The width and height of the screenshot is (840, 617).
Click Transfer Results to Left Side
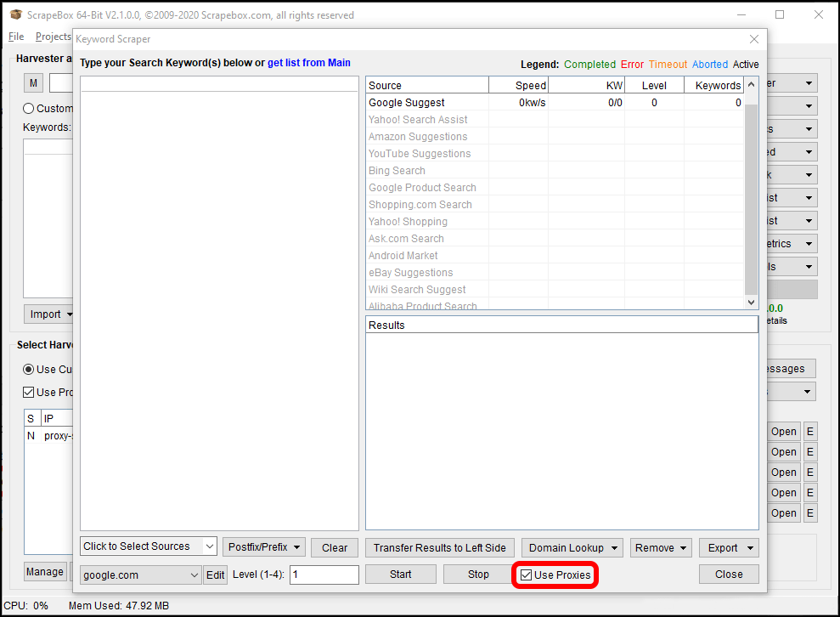[439, 547]
